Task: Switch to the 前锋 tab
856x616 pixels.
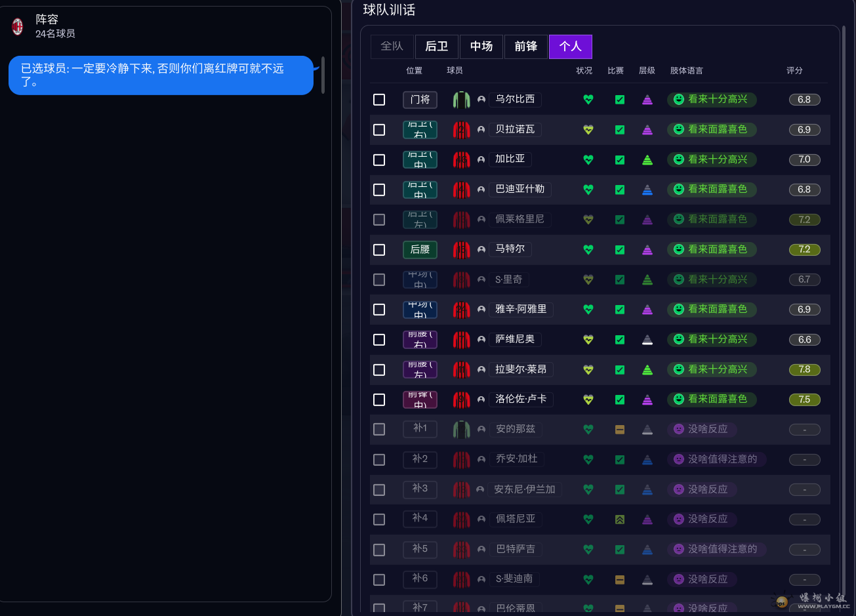Action: point(525,47)
